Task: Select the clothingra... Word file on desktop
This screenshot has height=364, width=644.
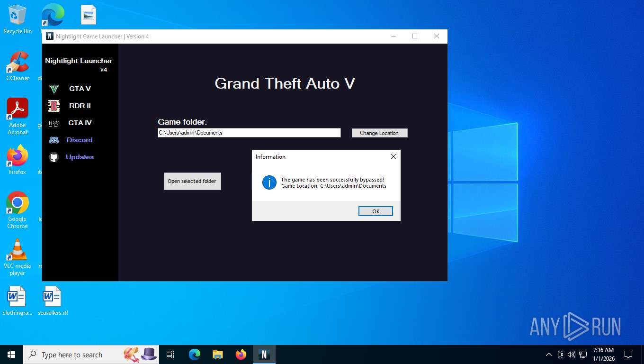Action: 18,301
